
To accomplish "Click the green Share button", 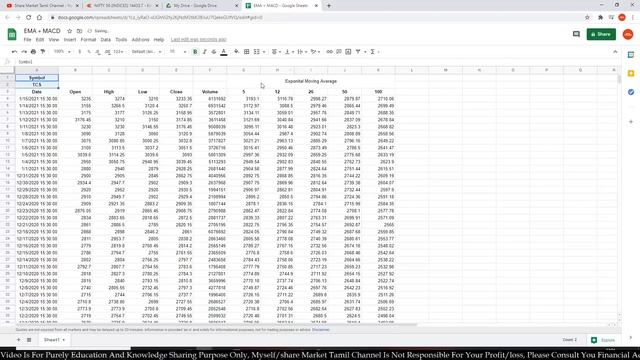I will (x=601, y=34).
